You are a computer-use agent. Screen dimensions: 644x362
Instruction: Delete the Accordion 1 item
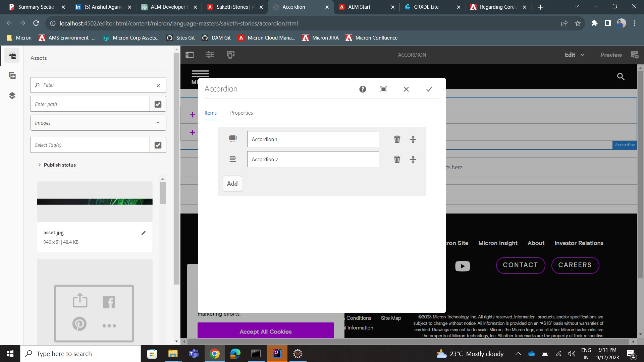coord(397,139)
